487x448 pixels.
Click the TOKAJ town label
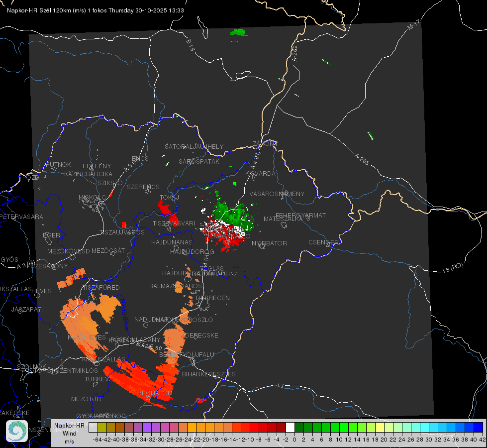pos(169,198)
